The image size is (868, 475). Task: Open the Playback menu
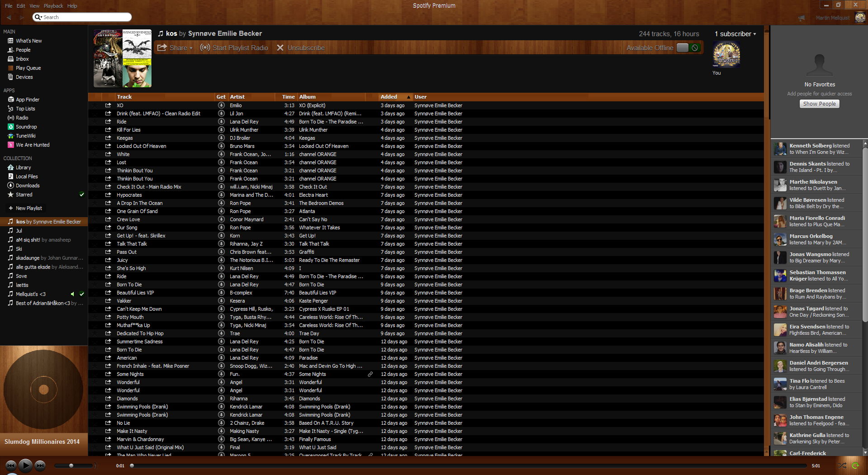pos(53,6)
